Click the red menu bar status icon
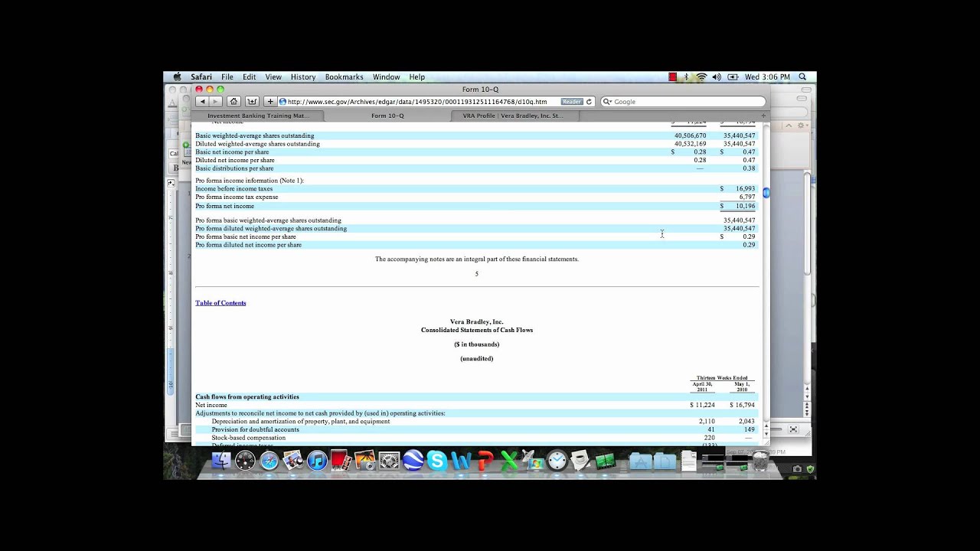This screenshot has width=980, height=551. click(673, 77)
